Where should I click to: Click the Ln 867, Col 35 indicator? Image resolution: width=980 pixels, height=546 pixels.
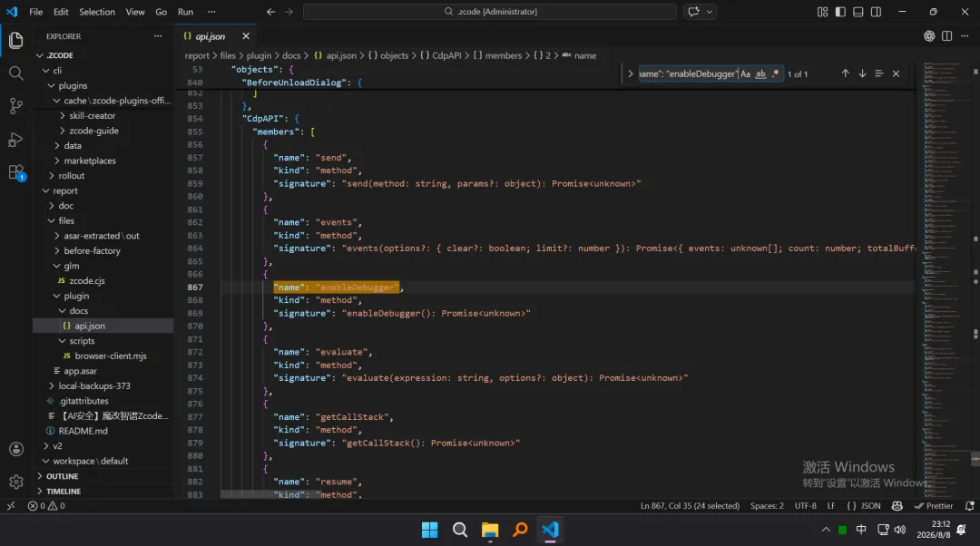tap(690, 506)
